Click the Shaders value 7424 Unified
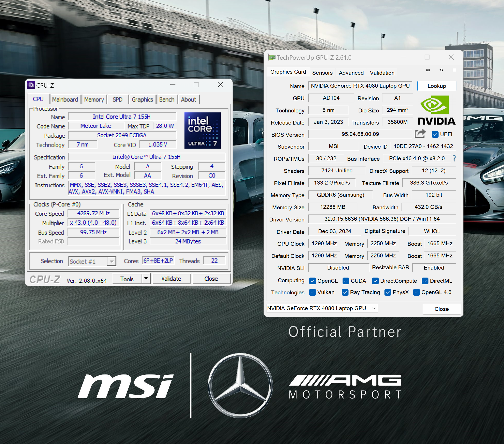This screenshot has height=444, width=504. click(x=337, y=171)
